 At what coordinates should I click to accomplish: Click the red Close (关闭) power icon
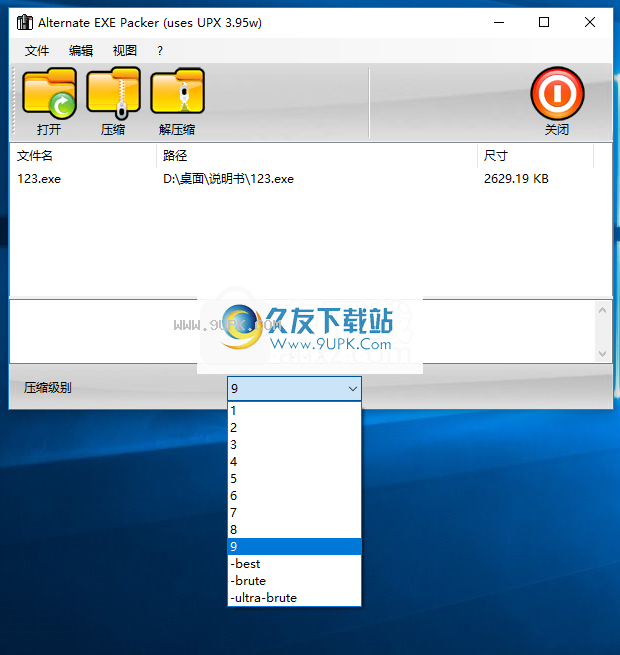coord(557,94)
